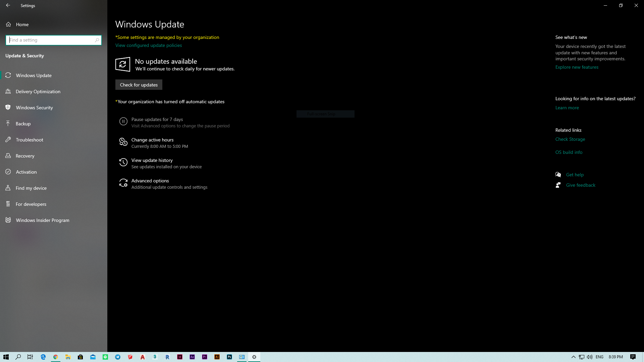Image resolution: width=644 pixels, height=362 pixels.
Task: Click the search magnifier in Find a setting
Action: click(x=97, y=40)
